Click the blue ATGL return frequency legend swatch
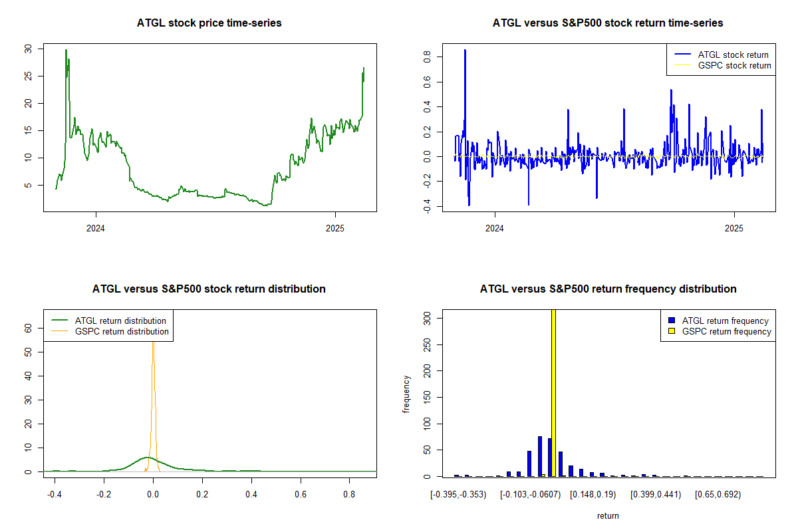 click(670, 321)
